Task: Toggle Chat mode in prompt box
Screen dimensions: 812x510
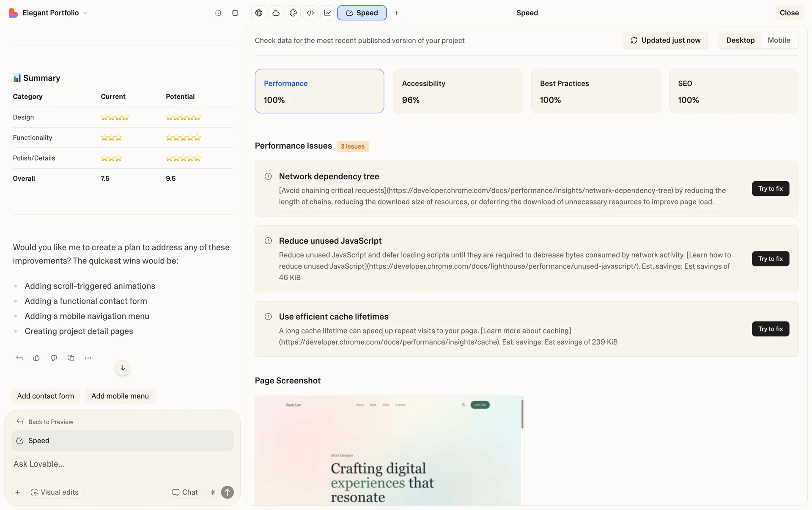Action: (185, 492)
